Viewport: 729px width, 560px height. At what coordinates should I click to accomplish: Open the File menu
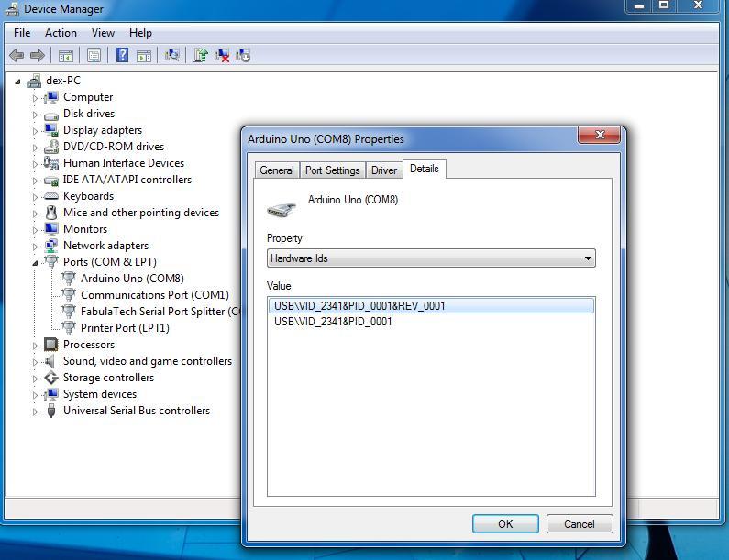tap(22, 33)
